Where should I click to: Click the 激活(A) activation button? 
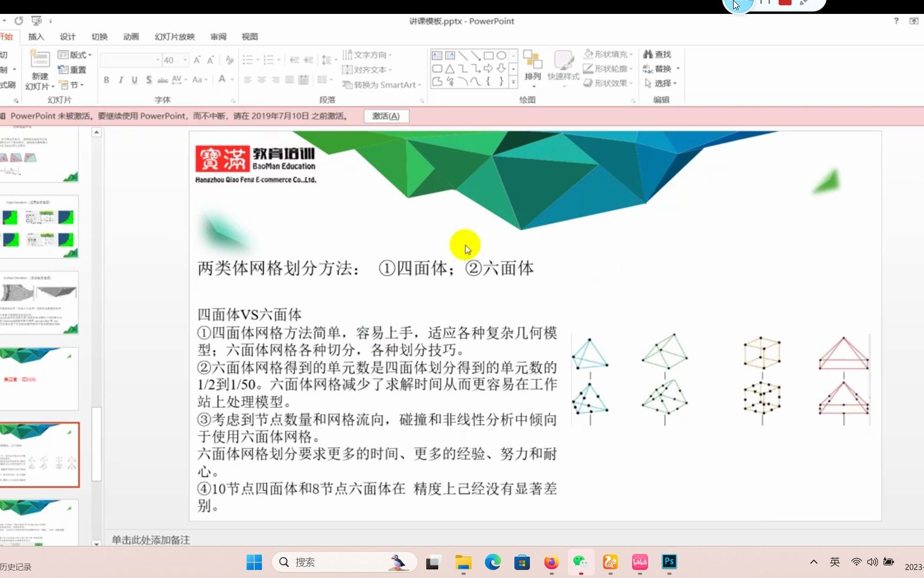click(x=386, y=116)
